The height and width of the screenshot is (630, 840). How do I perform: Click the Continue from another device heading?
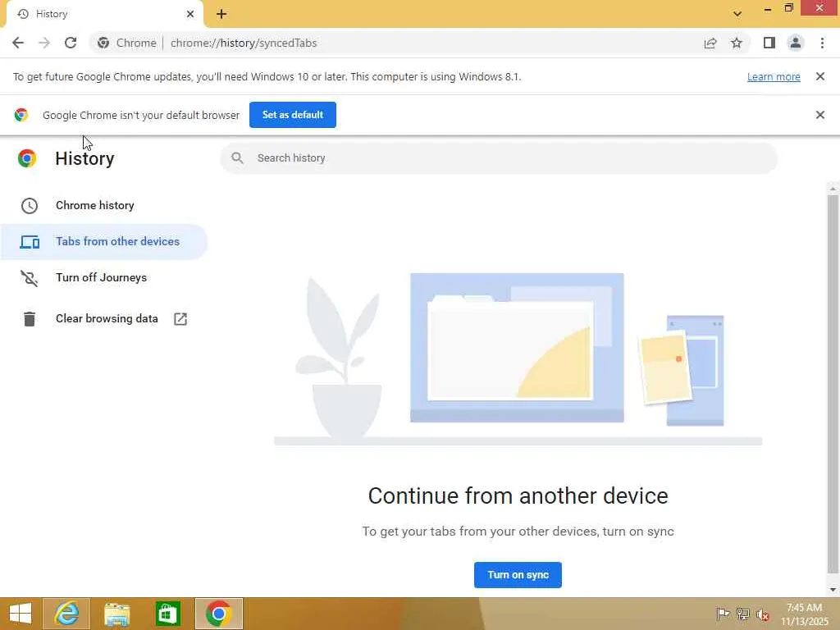(x=518, y=495)
